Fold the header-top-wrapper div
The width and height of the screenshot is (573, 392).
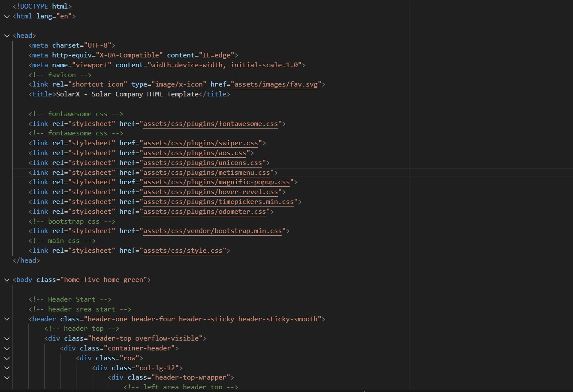coord(6,377)
